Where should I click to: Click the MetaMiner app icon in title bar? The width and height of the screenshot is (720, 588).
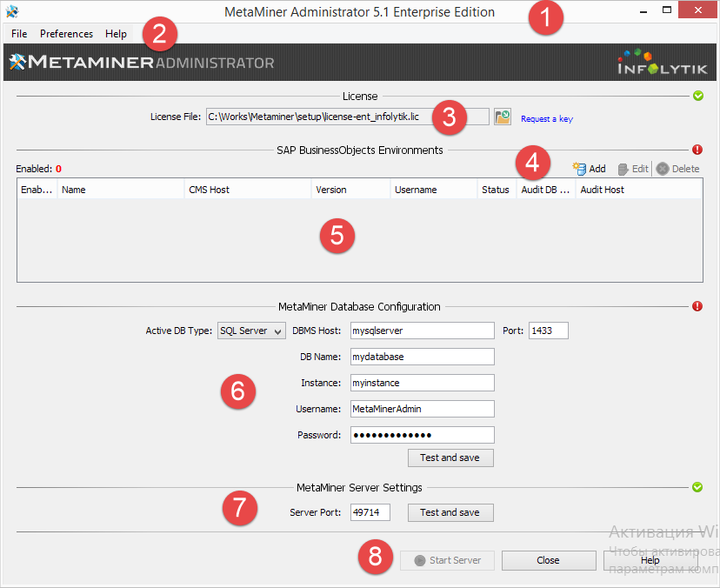click(12, 11)
